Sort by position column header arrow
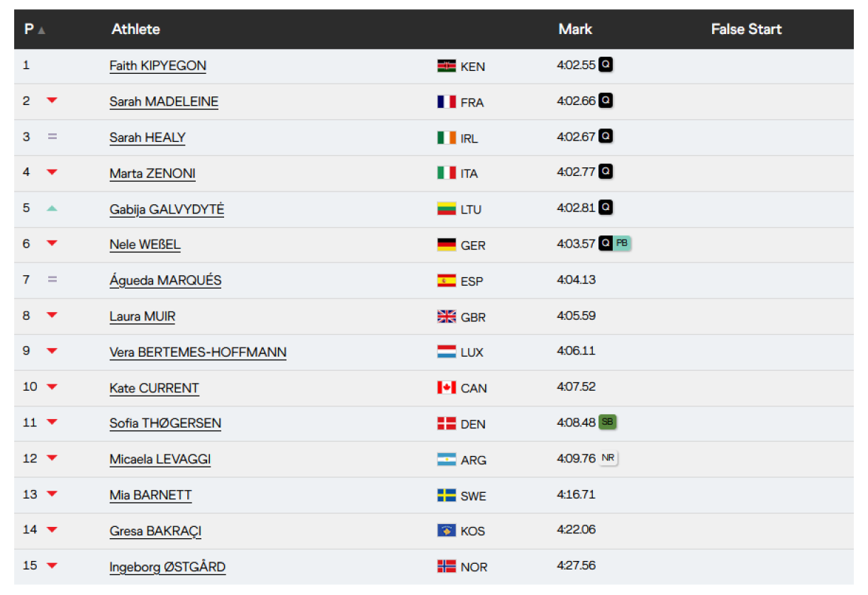 click(x=42, y=30)
